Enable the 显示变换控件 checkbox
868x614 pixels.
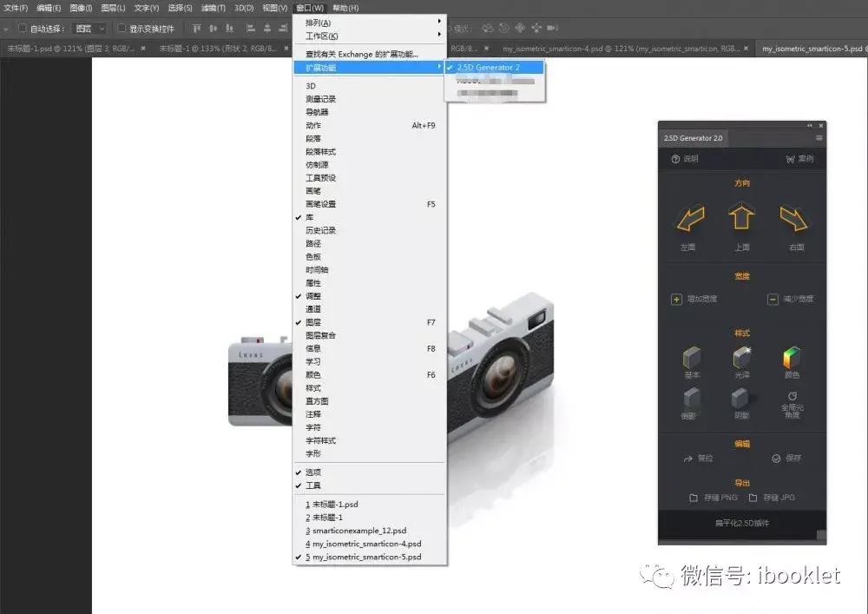click(121, 28)
